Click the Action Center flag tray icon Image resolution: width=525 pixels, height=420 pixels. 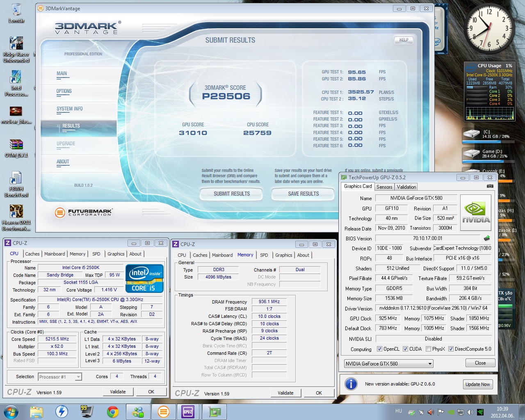pyautogui.click(x=441, y=412)
